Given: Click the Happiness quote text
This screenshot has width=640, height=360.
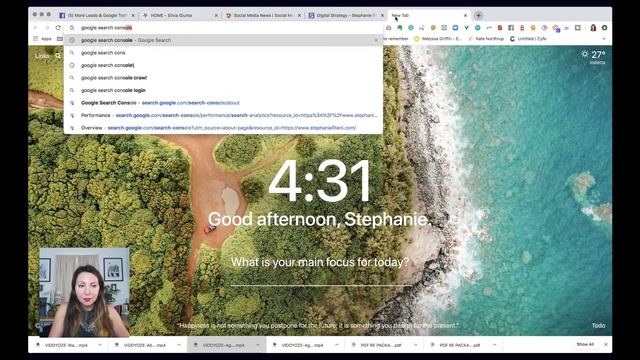Looking at the screenshot, I should 319,326.
